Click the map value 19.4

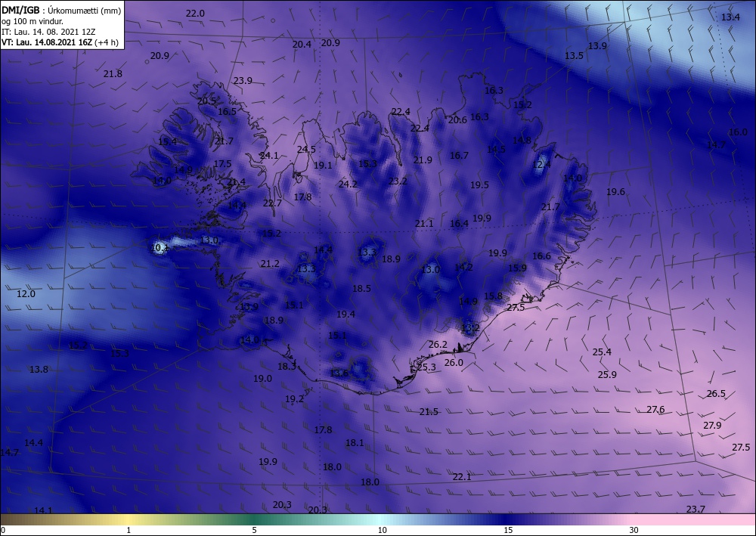pos(345,314)
